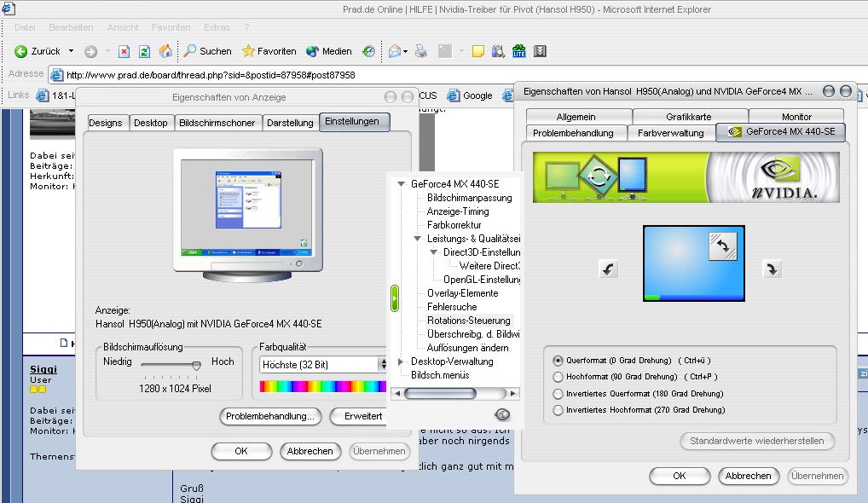Select Hochformat (90 Grad Drehung) option

tap(558, 377)
